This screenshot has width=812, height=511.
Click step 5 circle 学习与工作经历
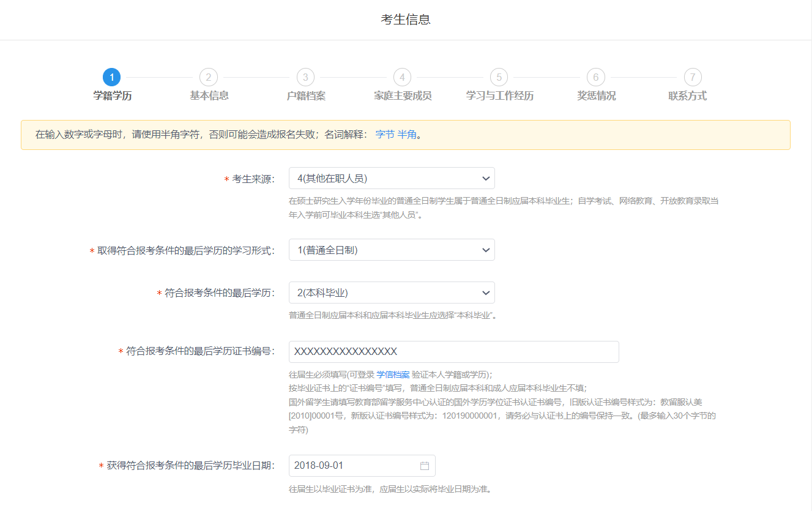[x=499, y=77]
